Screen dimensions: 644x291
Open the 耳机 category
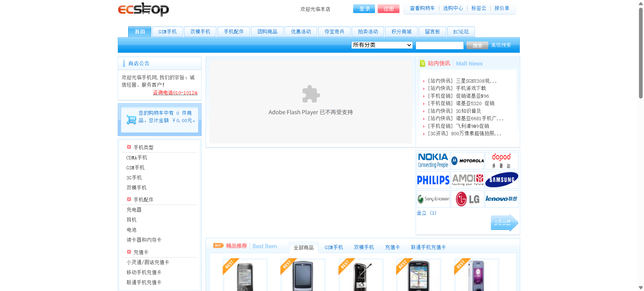[x=131, y=220]
